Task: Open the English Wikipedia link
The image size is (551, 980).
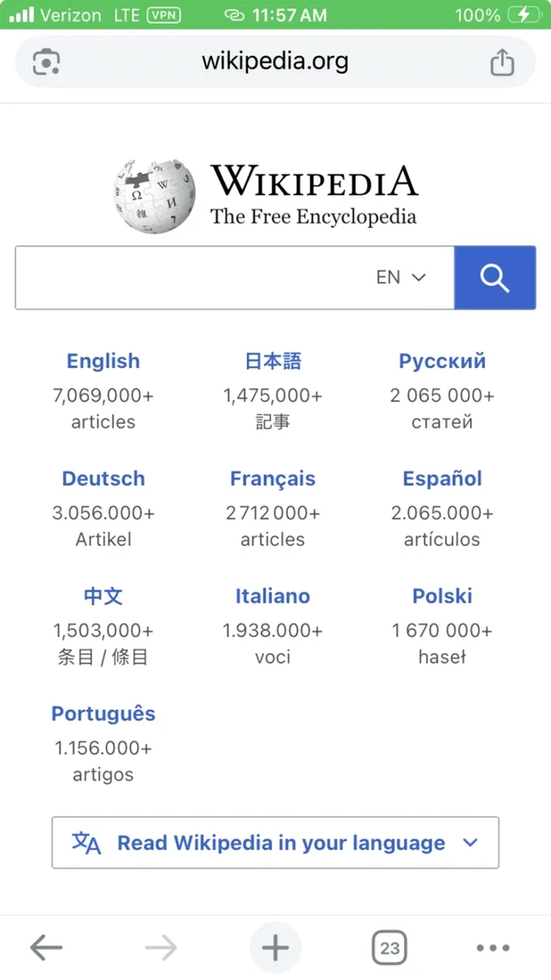Action: [103, 362]
